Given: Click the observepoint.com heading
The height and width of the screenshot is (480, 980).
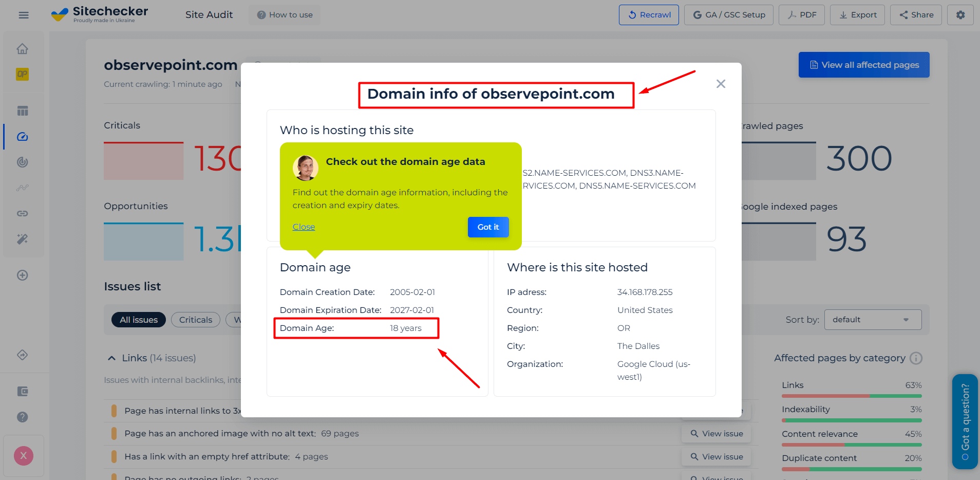Looking at the screenshot, I should tap(171, 65).
